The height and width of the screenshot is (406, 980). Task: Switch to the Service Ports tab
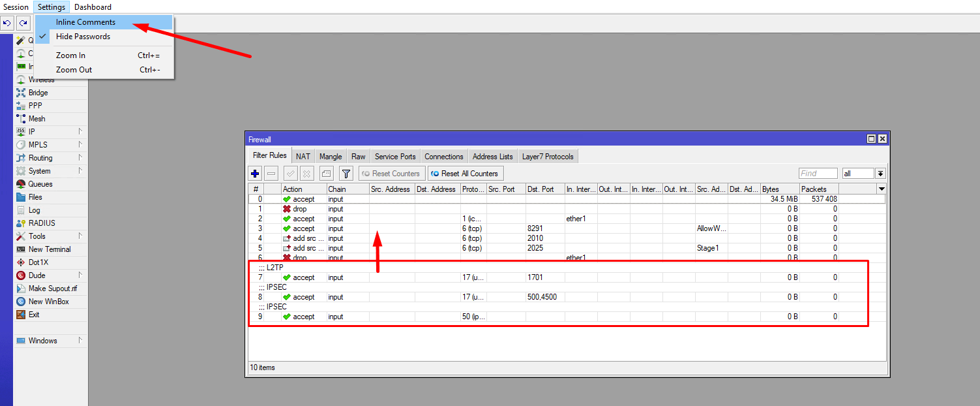(x=395, y=157)
